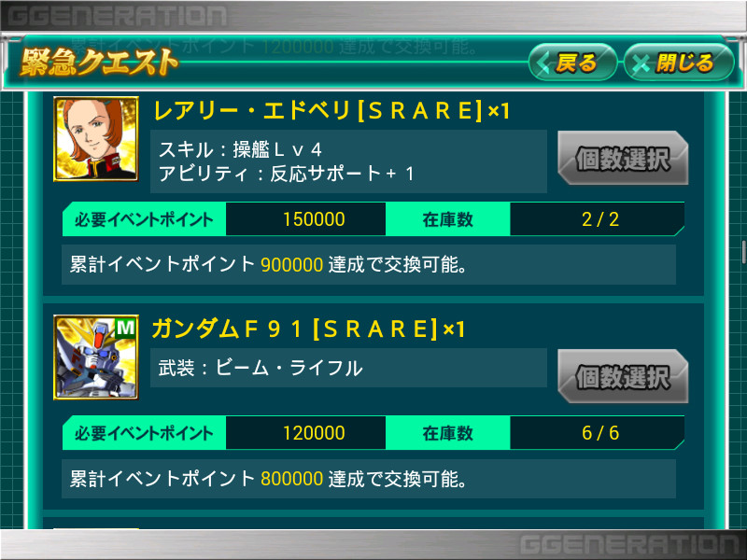Select quantity for ガンダムF91 via 個数選択
This screenshot has height=560, width=747.
point(623,376)
